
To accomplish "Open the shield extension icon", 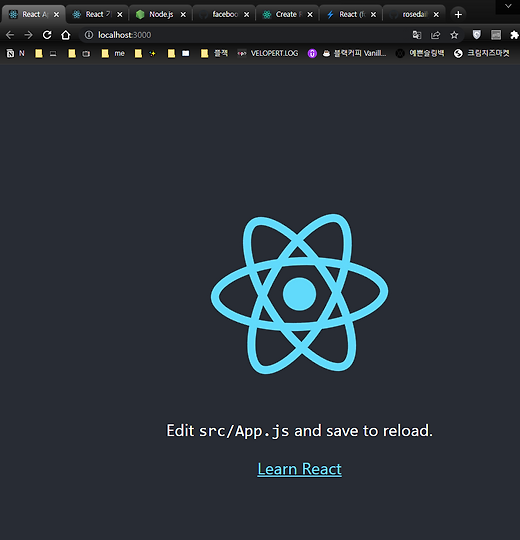I will (x=477, y=34).
